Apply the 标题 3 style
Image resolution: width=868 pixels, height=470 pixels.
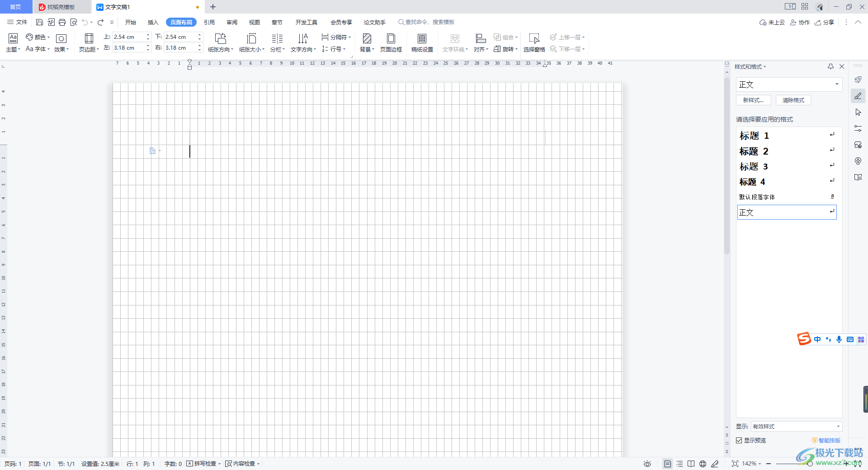[x=787, y=166]
